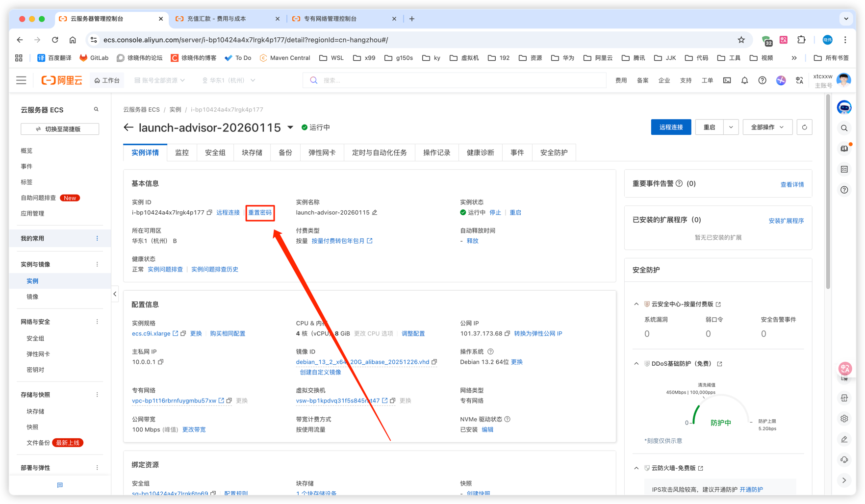
Task: Copy the public IP 101.37.173.68
Action: pos(508,333)
